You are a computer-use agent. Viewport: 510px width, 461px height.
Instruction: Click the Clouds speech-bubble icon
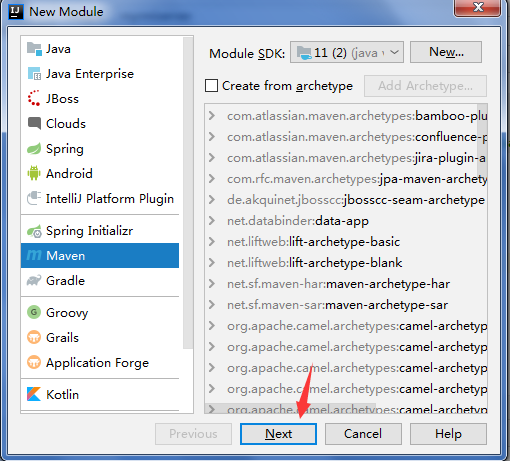pos(34,123)
